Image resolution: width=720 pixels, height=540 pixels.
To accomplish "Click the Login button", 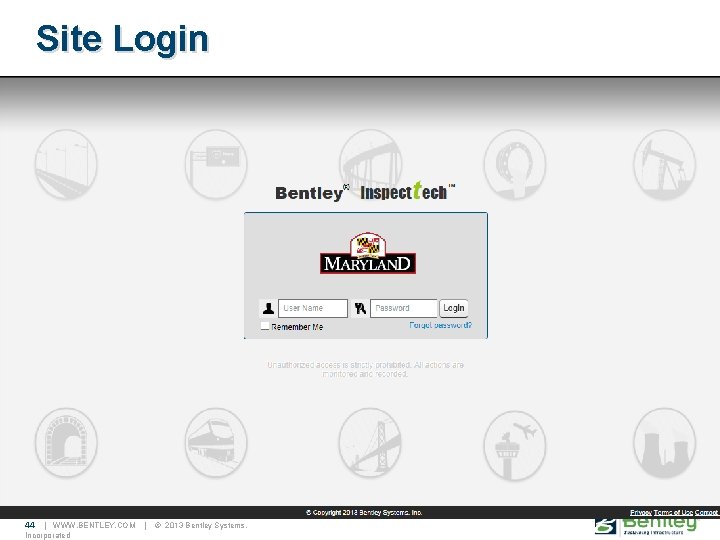I will pos(454,308).
